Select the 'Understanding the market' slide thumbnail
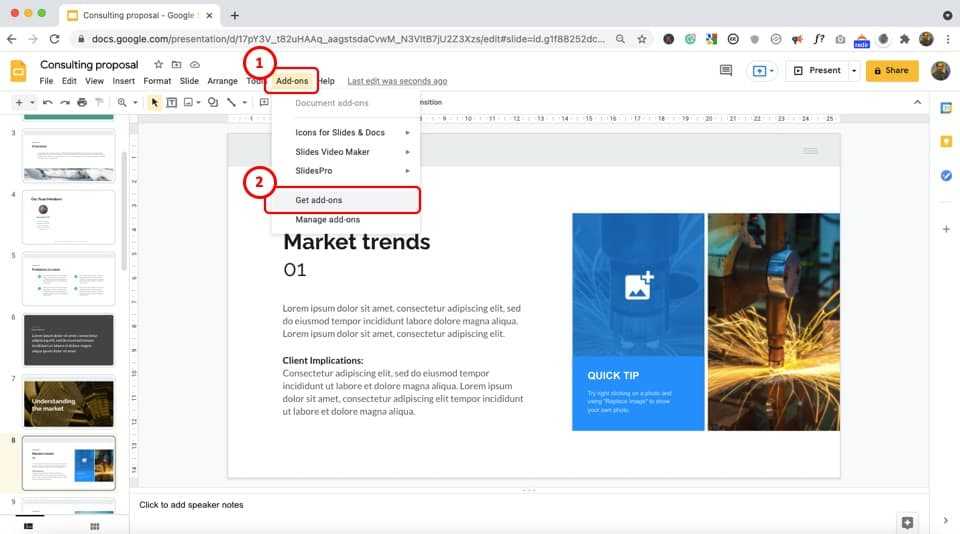The width and height of the screenshot is (960, 534). coord(68,403)
